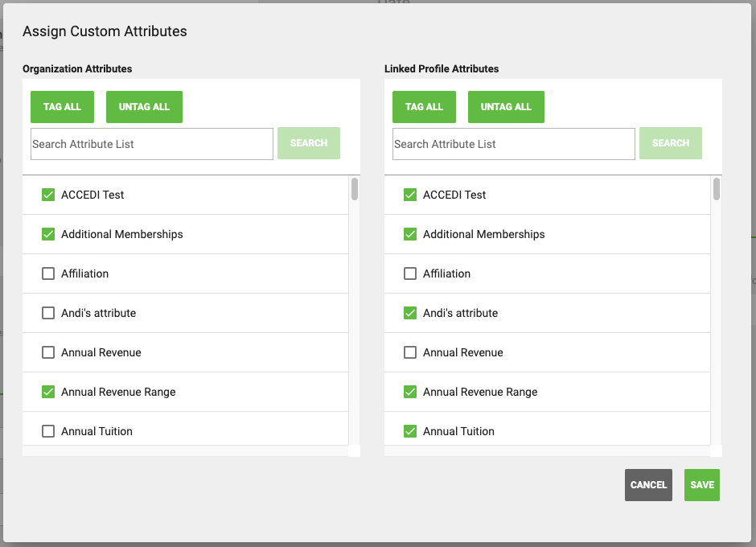This screenshot has height=547, width=756.
Task: Check Andi's attribute in Organization Attributes
Action: 48,313
